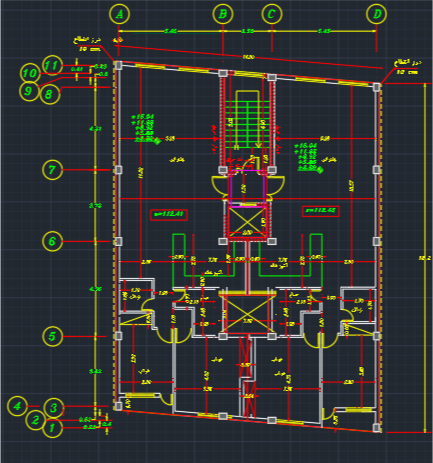The image size is (433, 463).
Task: Click the large crossed shaft box near bottom center
Action: (247, 312)
